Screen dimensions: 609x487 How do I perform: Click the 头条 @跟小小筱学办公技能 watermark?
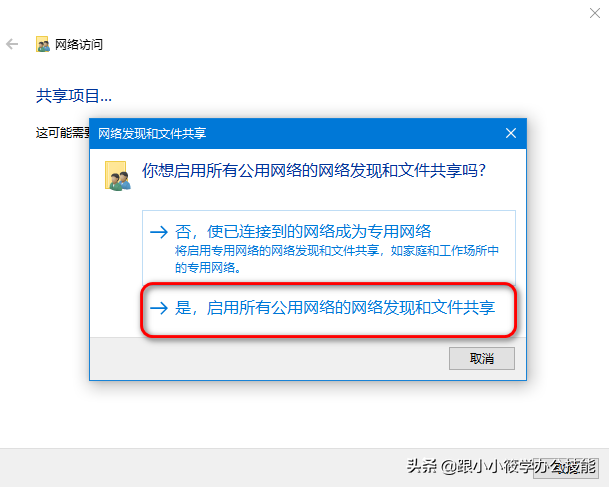coord(501,466)
